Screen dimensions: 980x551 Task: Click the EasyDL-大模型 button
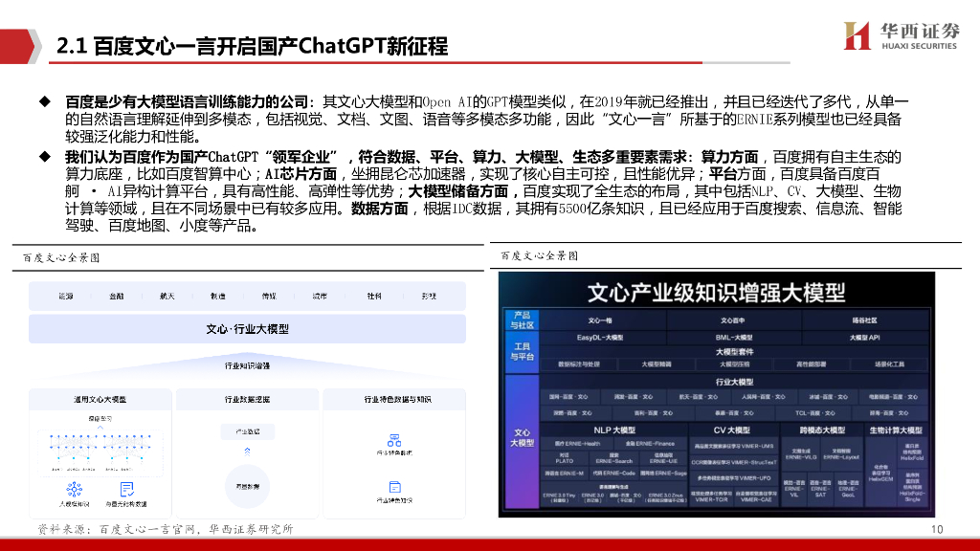coord(602,338)
